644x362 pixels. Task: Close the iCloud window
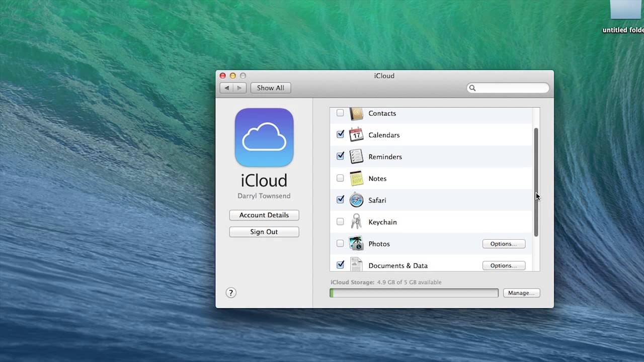pos(223,76)
